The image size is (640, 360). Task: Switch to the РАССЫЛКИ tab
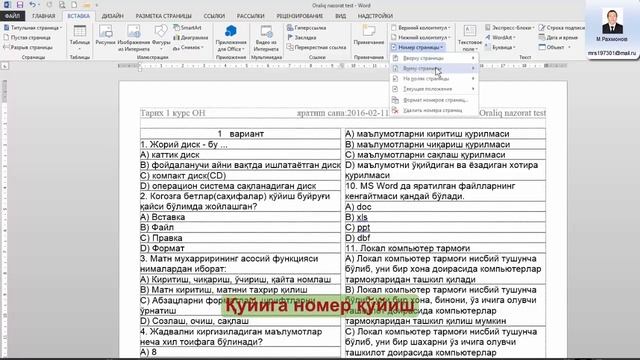pyautogui.click(x=251, y=16)
